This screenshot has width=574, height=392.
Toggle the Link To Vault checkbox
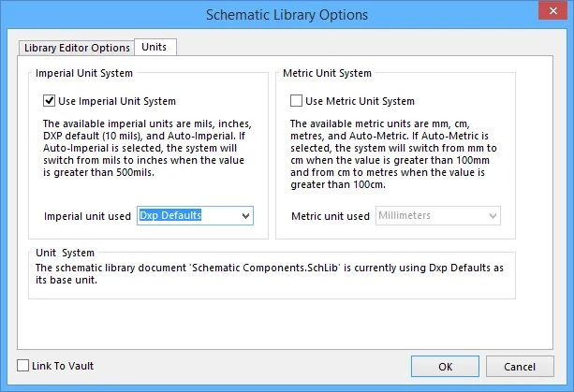[23, 365]
